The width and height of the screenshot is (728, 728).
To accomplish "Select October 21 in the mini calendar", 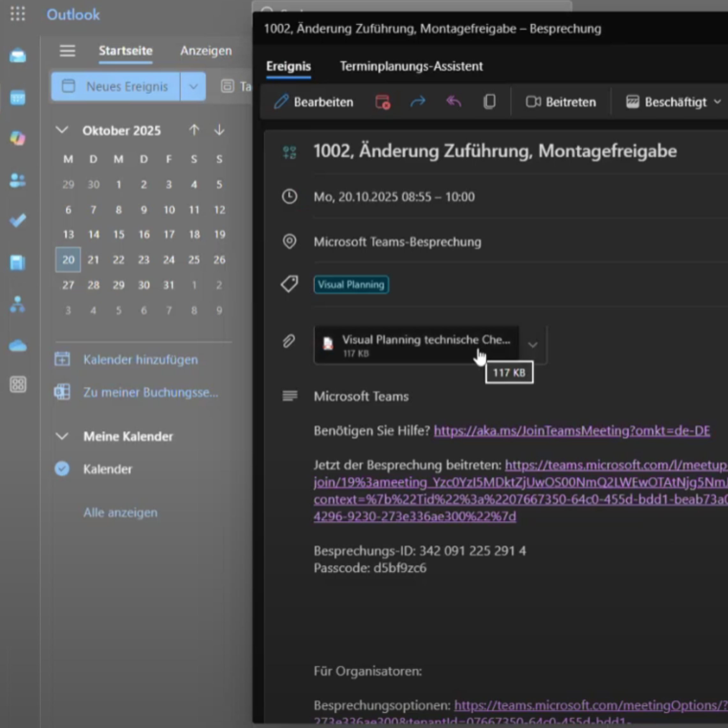I will (93, 260).
